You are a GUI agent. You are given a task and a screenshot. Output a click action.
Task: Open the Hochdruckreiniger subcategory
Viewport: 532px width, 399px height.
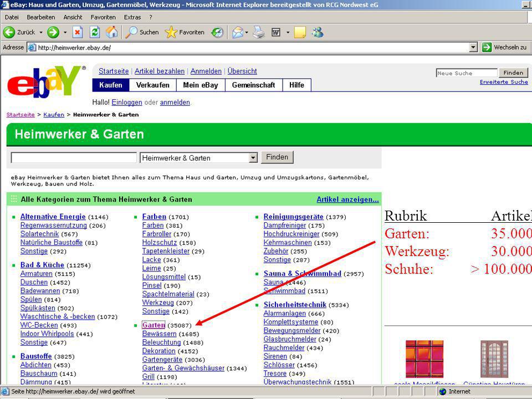(291, 234)
